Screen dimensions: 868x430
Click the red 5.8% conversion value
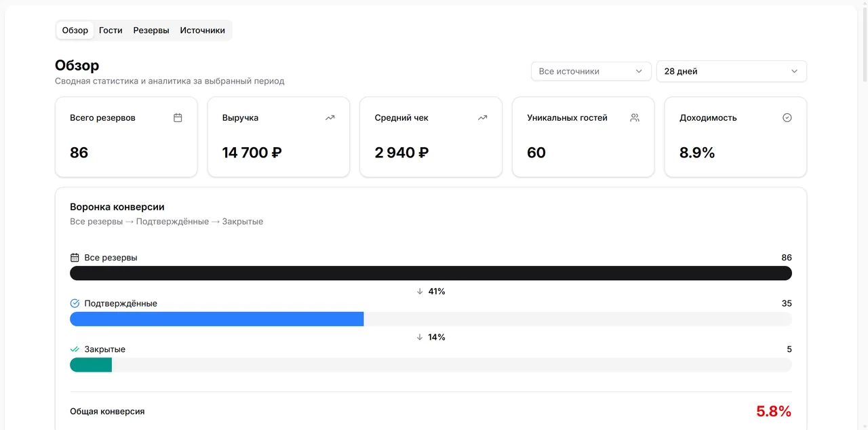point(774,411)
